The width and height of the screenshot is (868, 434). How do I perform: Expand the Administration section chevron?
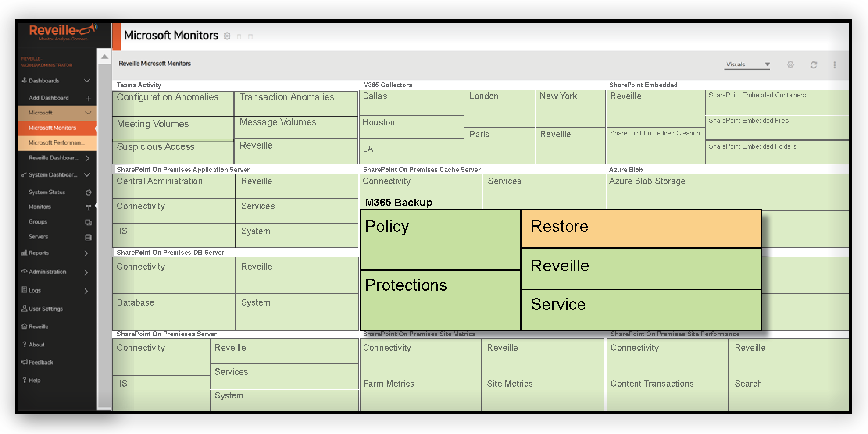pos(86,272)
